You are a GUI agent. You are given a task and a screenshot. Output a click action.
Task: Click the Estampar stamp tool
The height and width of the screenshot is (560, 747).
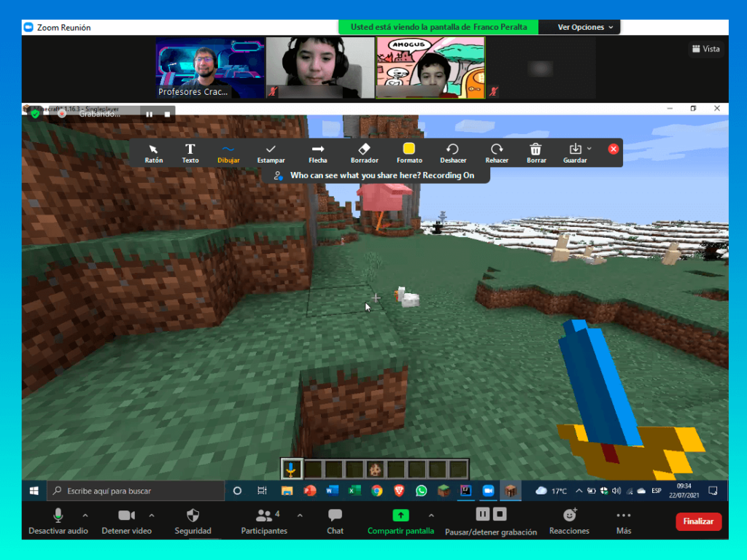coord(271,153)
